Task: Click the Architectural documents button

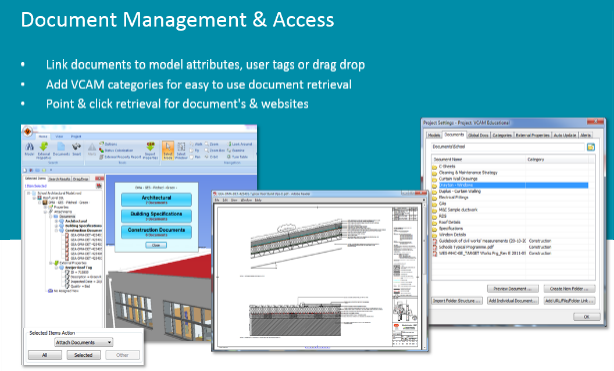Action: [x=156, y=199]
